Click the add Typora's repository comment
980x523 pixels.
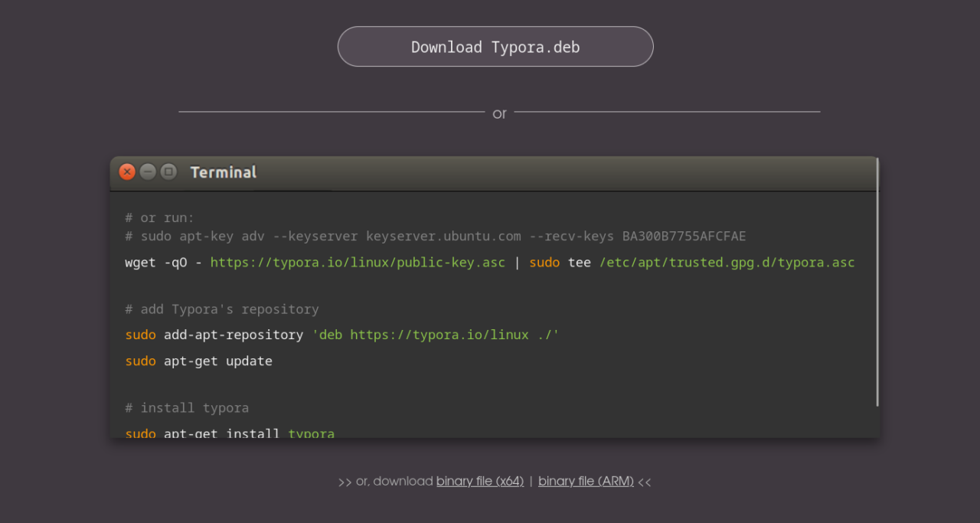[221, 309]
